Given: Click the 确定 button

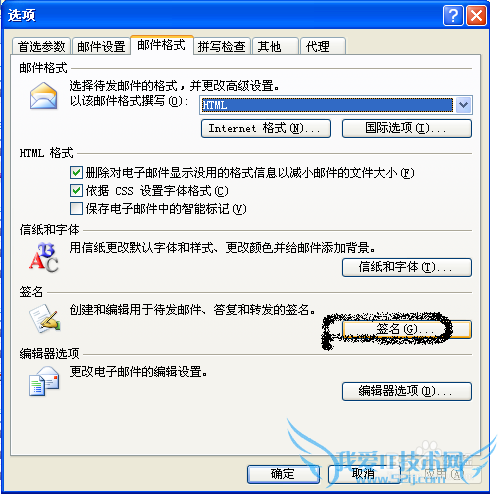Looking at the screenshot, I should [283, 474].
